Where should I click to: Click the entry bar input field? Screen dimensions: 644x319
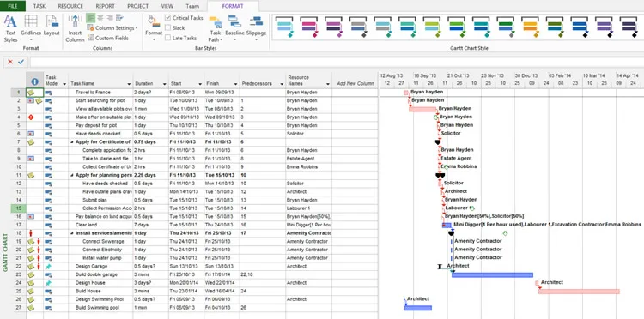pyautogui.click(x=337, y=62)
